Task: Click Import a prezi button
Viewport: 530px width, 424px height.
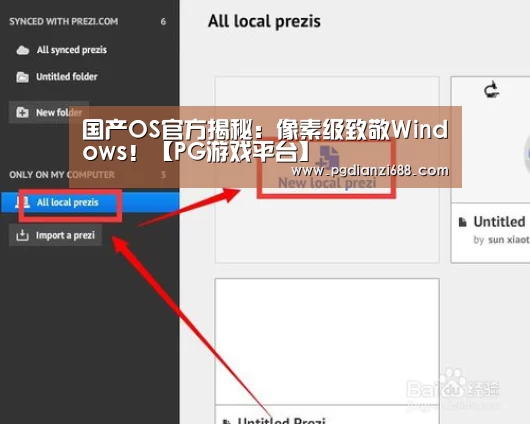Action: (x=55, y=235)
